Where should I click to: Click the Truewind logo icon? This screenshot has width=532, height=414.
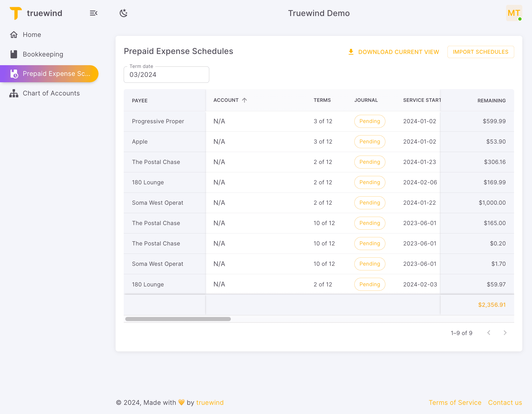(x=15, y=13)
